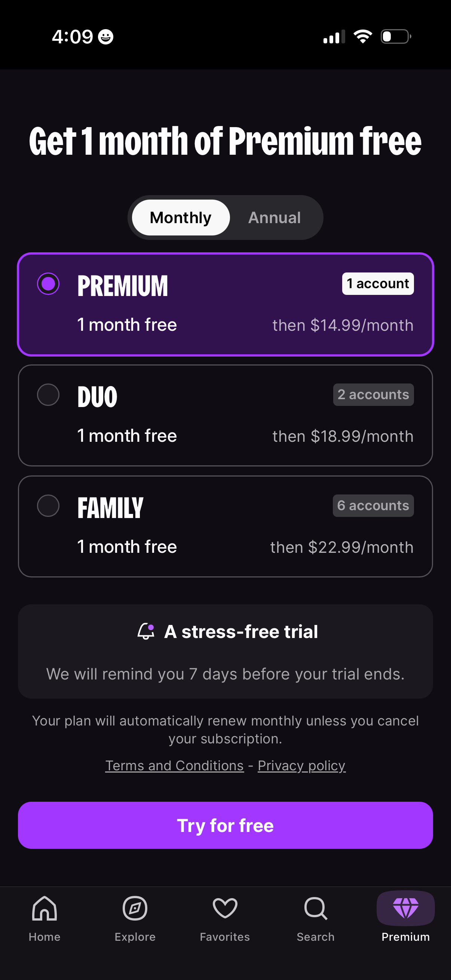This screenshot has height=980, width=451.
Task: Tap the stress-free trial bell icon
Action: [x=146, y=632]
